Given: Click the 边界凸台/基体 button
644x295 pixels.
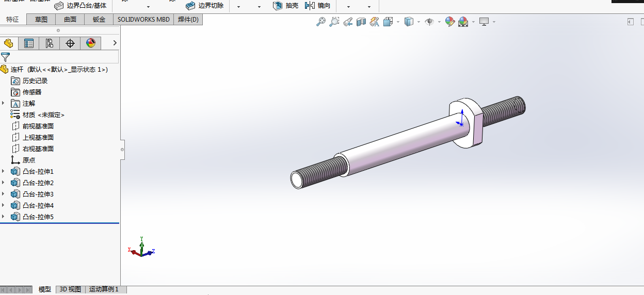Looking at the screenshot, I should tap(81, 6).
